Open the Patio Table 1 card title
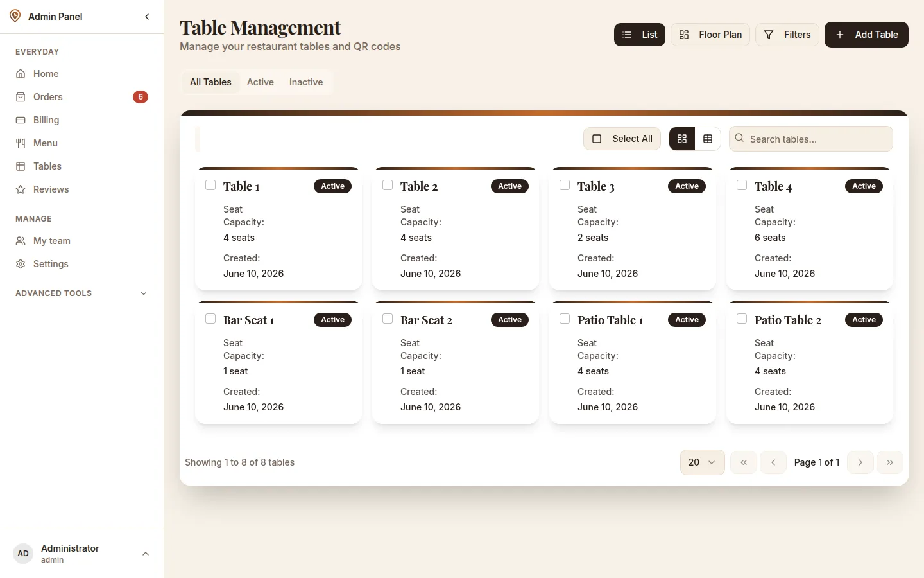 pyautogui.click(x=610, y=320)
